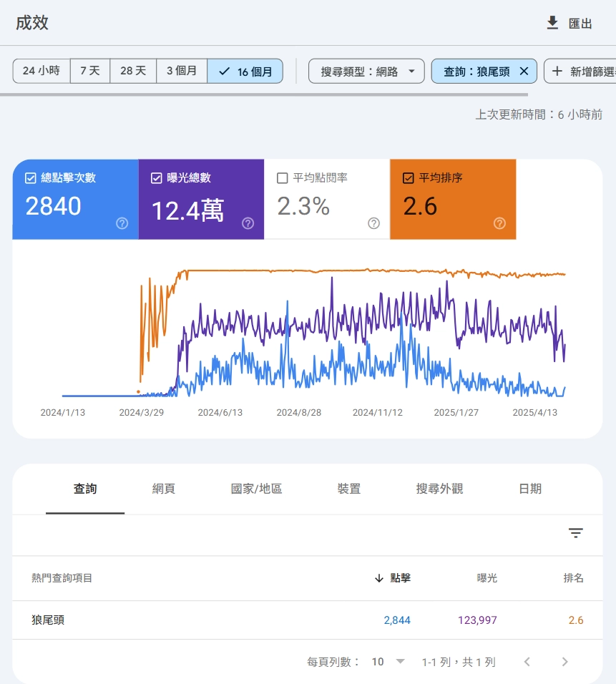The height and width of the screenshot is (684, 616).
Task: Click the 上次更新時間 status text
Action: 539,114
